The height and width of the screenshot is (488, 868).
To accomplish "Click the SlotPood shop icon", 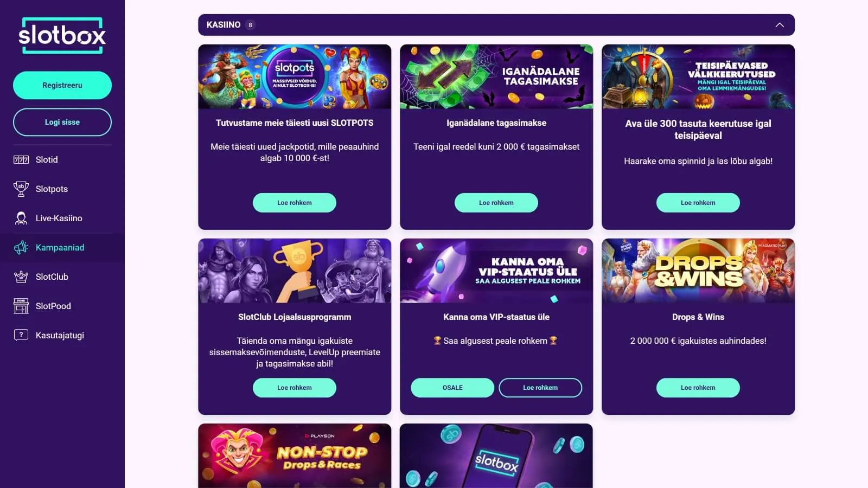I will [x=21, y=306].
